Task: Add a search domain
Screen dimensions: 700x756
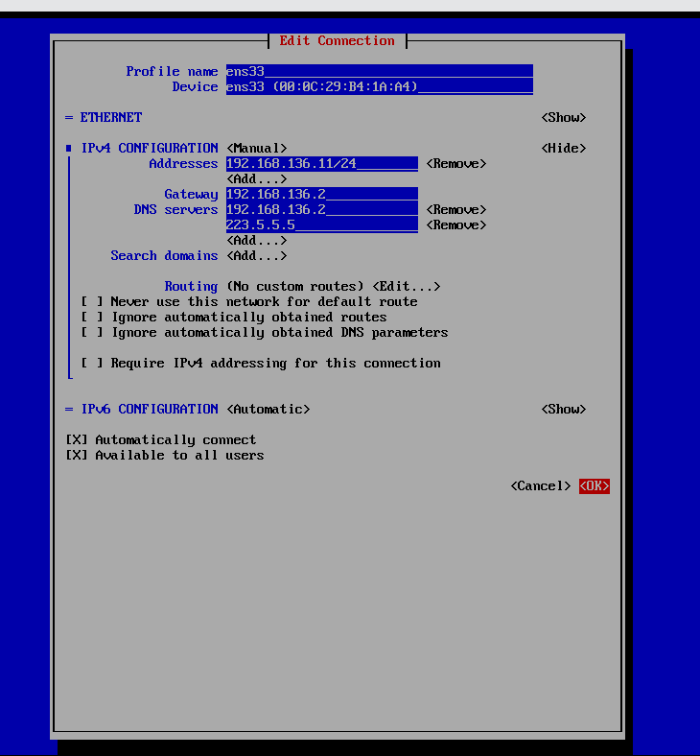Action: [256, 255]
